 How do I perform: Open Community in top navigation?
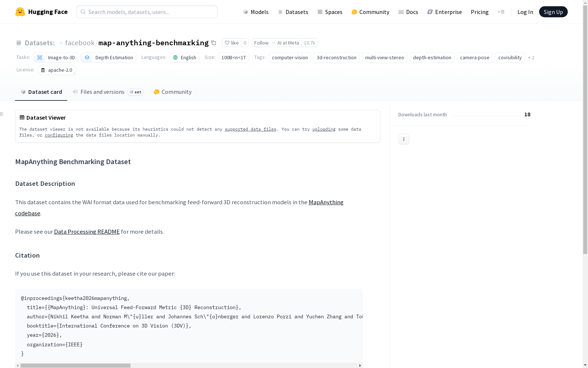pos(370,12)
